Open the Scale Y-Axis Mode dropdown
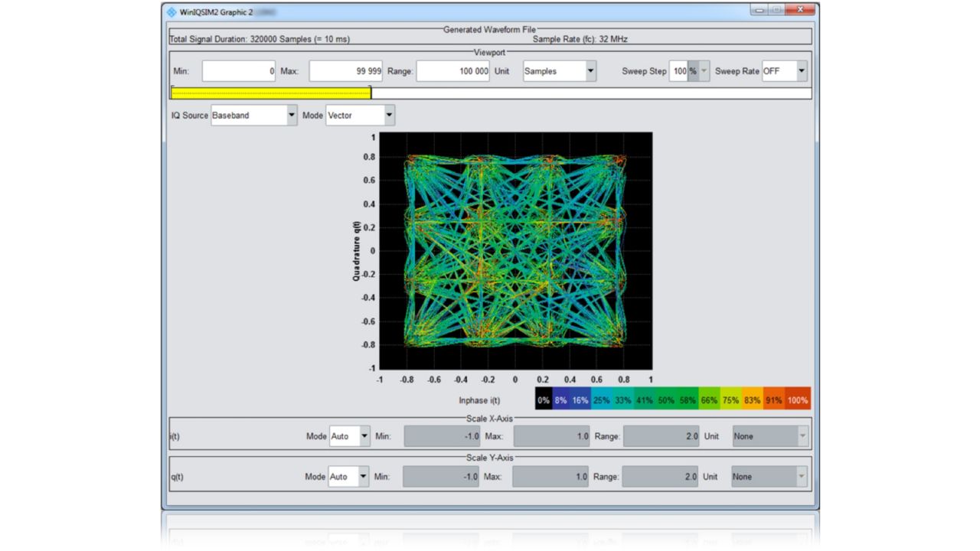 click(x=349, y=476)
